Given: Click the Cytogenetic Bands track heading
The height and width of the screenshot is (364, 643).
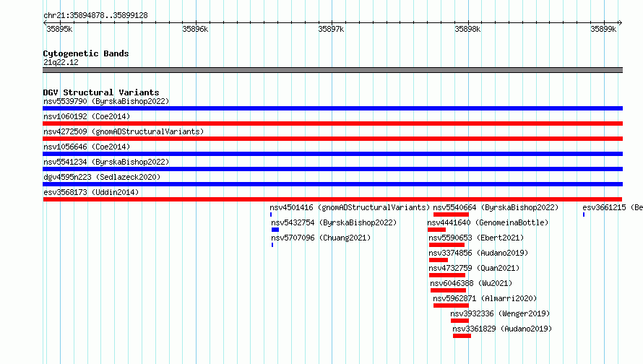Looking at the screenshot, I should (86, 53).
